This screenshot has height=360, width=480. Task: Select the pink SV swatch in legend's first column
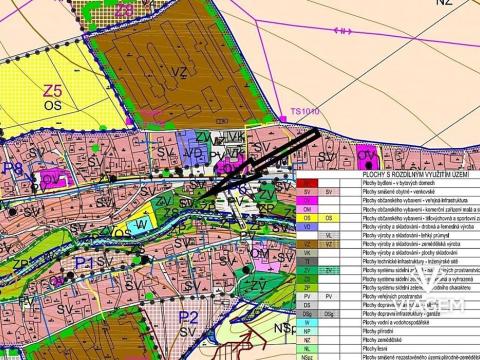[x=307, y=192]
